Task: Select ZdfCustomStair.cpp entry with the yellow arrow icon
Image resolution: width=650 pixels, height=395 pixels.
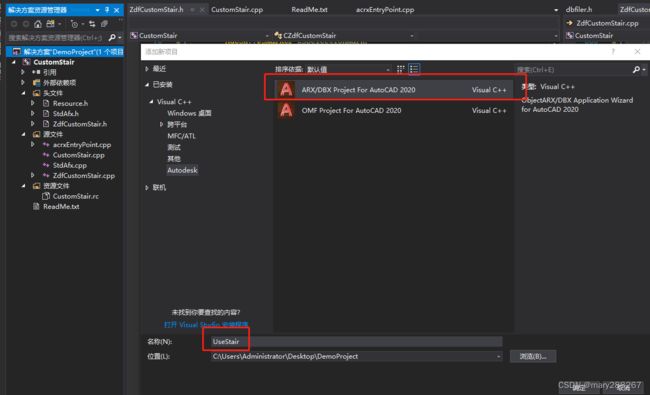Action: (x=603, y=23)
